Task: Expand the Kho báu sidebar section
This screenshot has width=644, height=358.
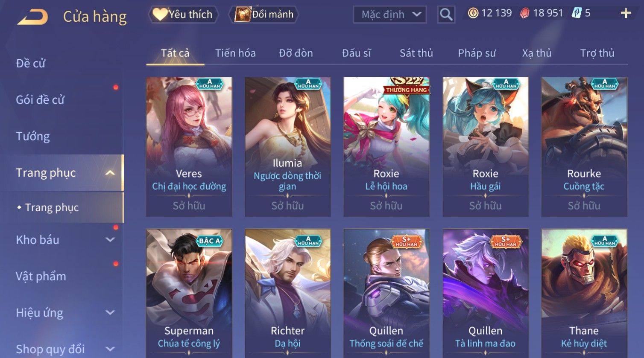Action: pyautogui.click(x=110, y=240)
